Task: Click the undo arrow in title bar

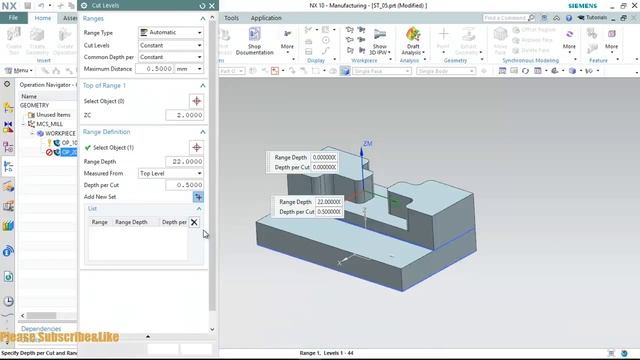Action: tap(41, 6)
